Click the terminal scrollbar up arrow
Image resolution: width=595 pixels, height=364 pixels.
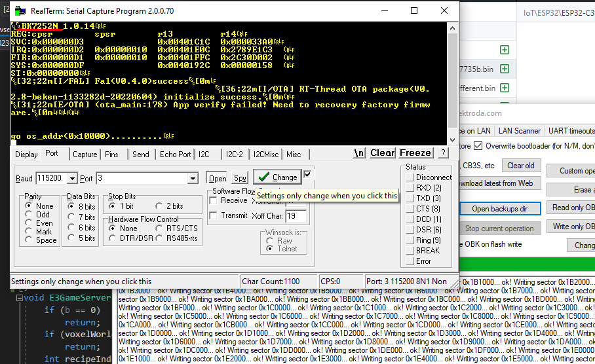pyautogui.click(x=452, y=28)
